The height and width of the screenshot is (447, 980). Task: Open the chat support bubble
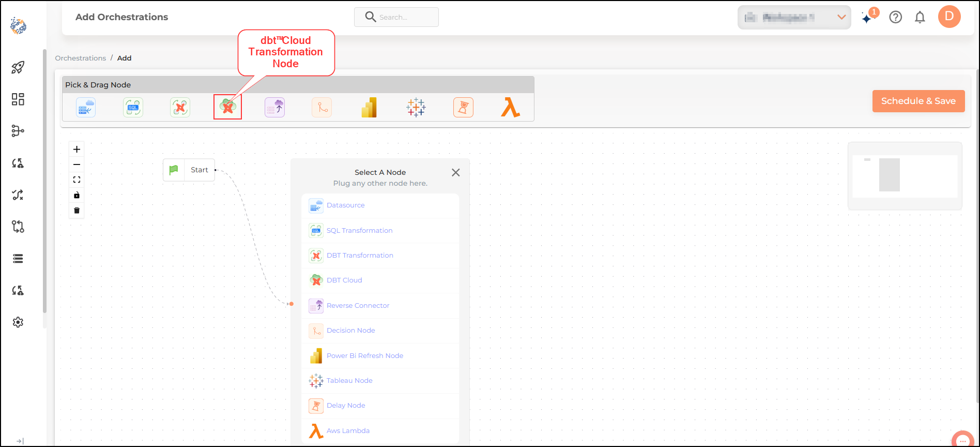click(962, 440)
